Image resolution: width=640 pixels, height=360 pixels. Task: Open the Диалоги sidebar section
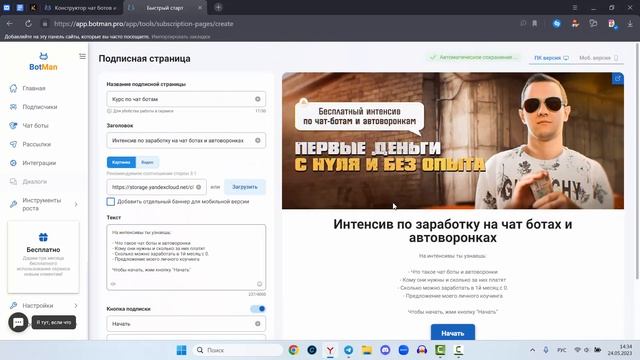[34, 182]
